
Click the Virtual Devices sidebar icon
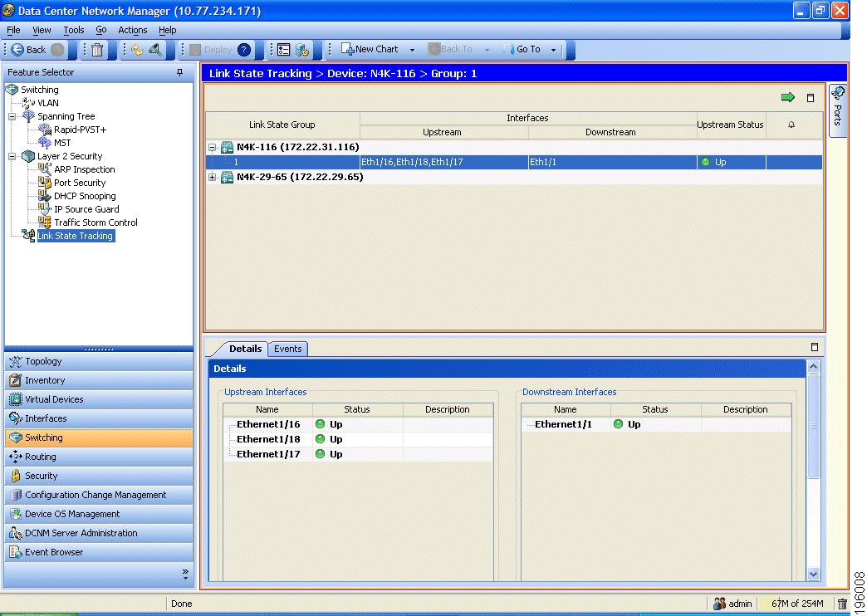click(18, 399)
